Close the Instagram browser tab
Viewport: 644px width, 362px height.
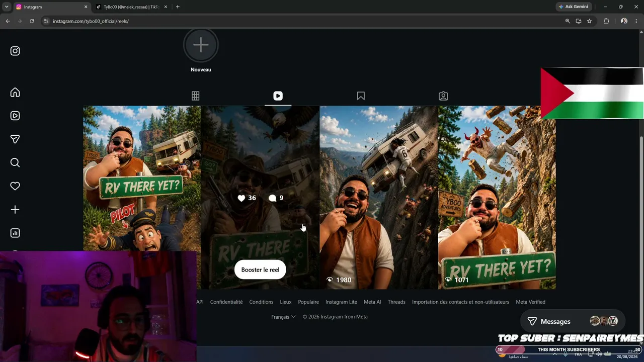click(x=86, y=7)
